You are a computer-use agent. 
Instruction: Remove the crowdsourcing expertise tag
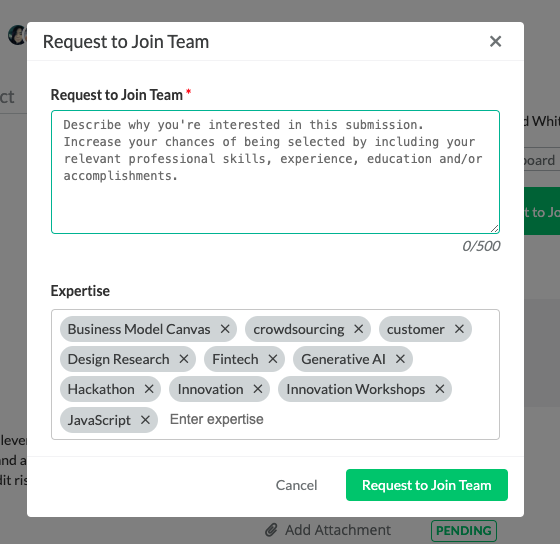359,329
